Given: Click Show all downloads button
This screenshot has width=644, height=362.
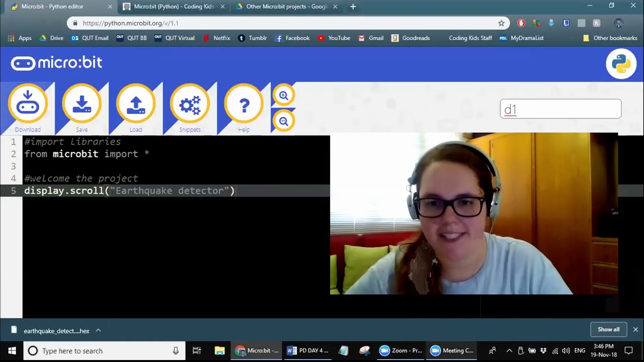Looking at the screenshot, I should coord(608,329).
